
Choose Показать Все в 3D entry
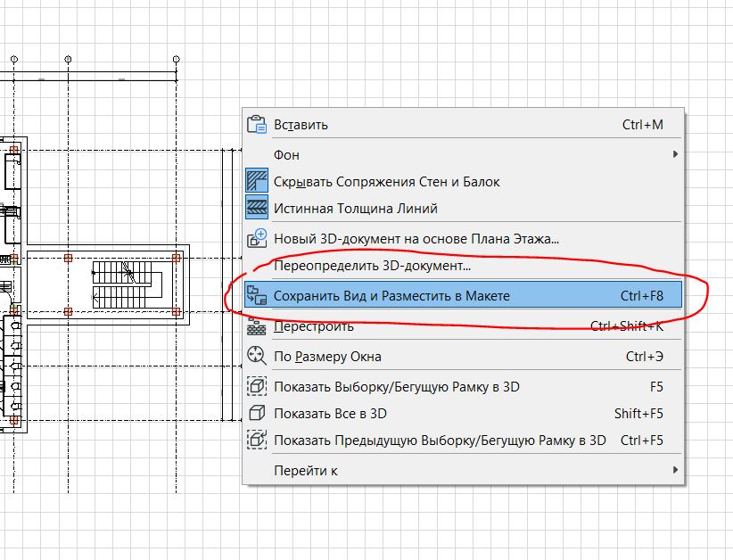click(x=463, y=413)
